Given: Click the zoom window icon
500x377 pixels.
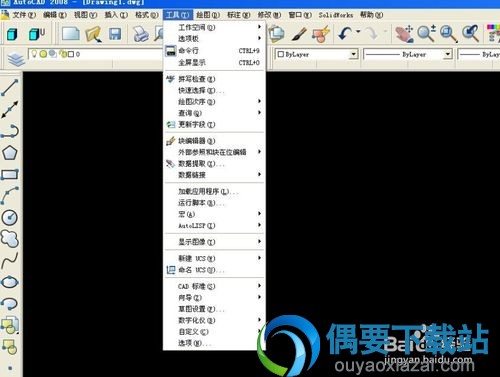Looking at the screenshot, I should [448, 34].
